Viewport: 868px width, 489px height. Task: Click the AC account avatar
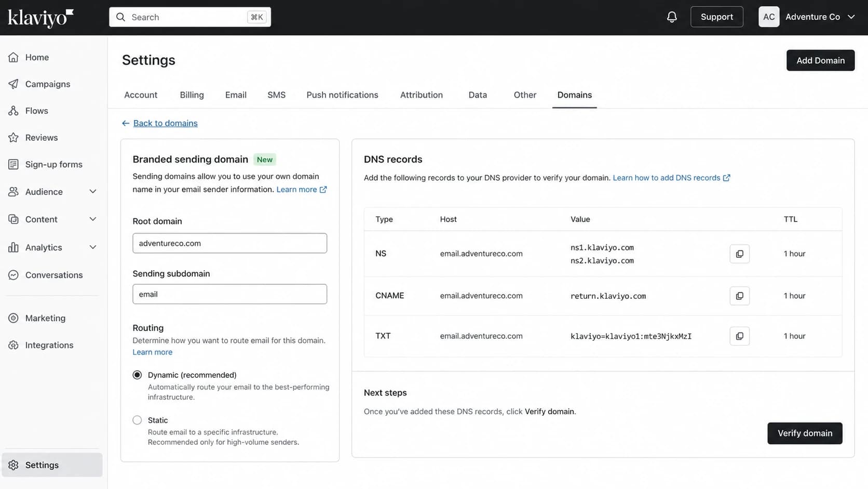click(769, 17)
